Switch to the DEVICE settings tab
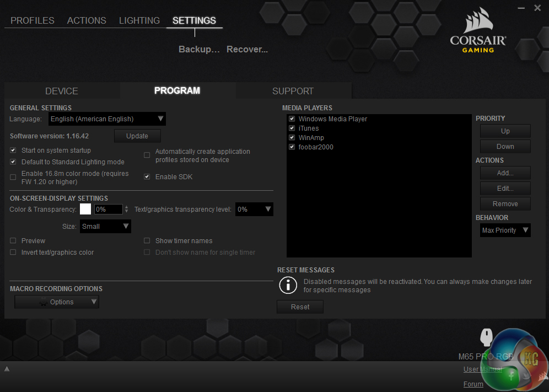 (62, 91)
